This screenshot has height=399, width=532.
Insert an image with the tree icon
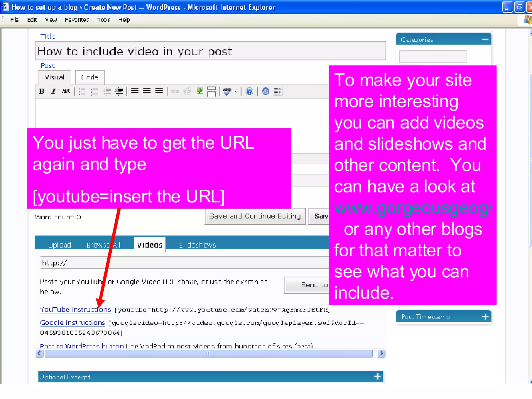tap(199, 91)
